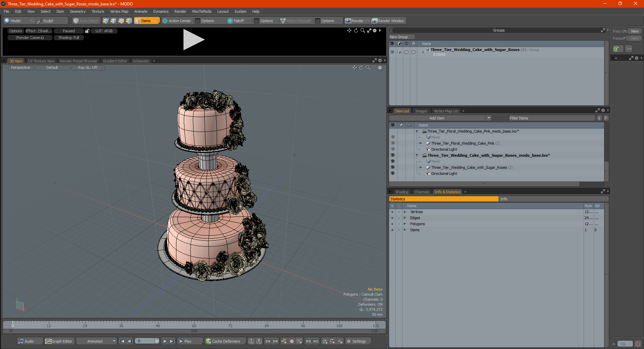The height and width of the screenshot is (349, 644).
Task: Toggle the Options checkbox next to Action Center
Action: click(198, 21)
